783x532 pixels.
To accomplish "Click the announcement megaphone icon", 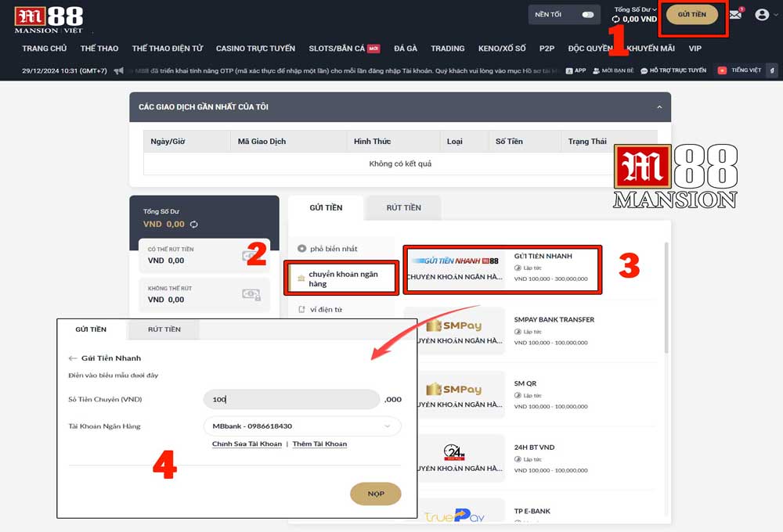I will tap(118, 71).
